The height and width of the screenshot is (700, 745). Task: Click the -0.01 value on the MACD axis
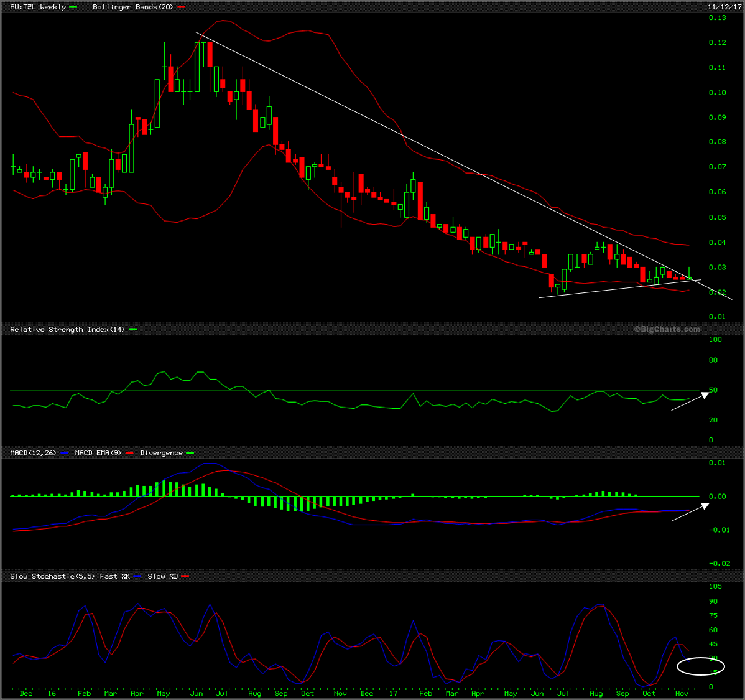pyautogui.click(x=720, y=530)
